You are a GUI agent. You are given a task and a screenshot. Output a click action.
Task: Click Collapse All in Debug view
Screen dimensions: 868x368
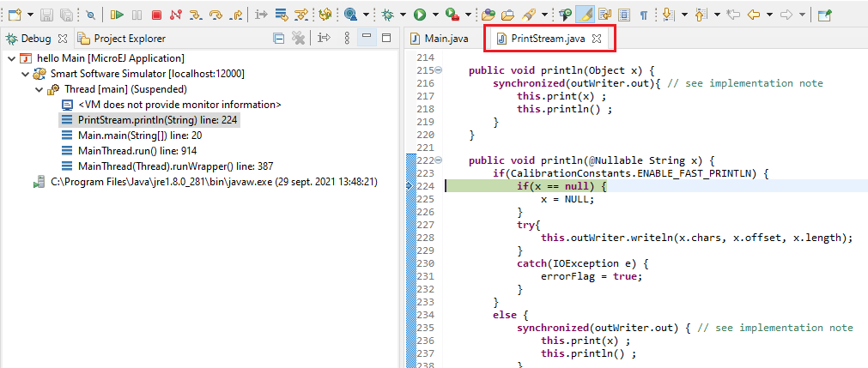[280, 39]
